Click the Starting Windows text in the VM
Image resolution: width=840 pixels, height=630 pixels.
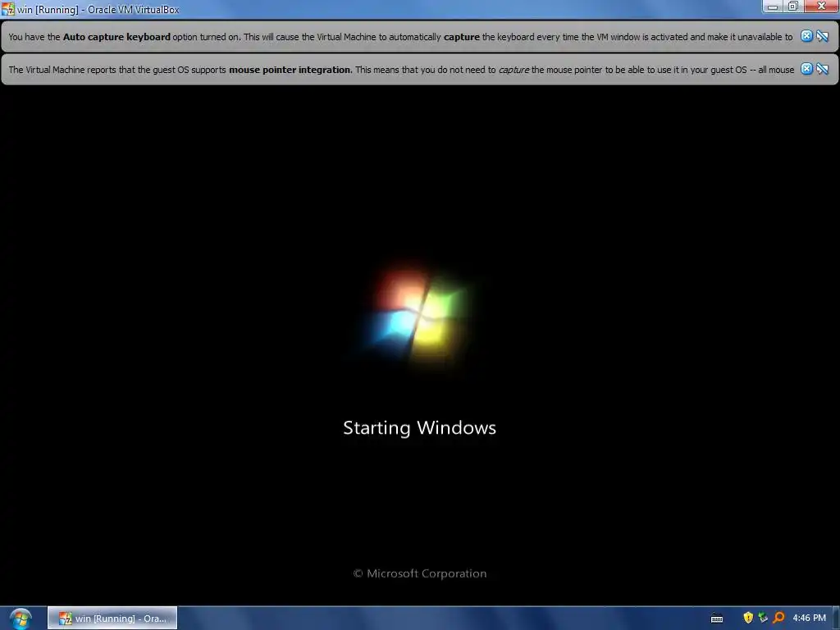pyautogui.click(x=419, y=428)
